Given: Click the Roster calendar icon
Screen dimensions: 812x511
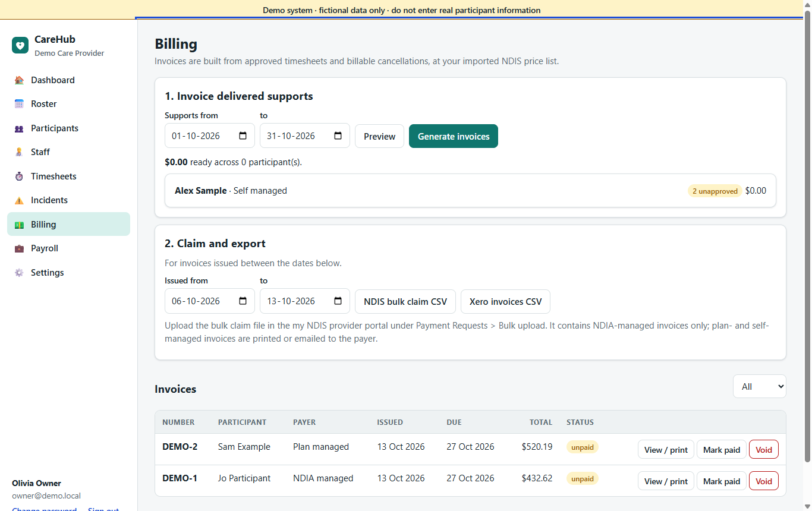Looking at the screenshot, I should [19, 104].
